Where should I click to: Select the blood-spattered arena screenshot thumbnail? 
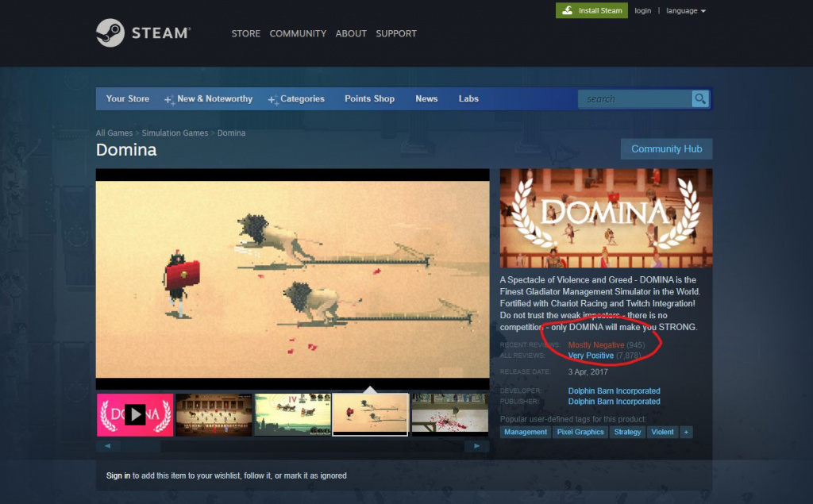click(x=450, y=415)
